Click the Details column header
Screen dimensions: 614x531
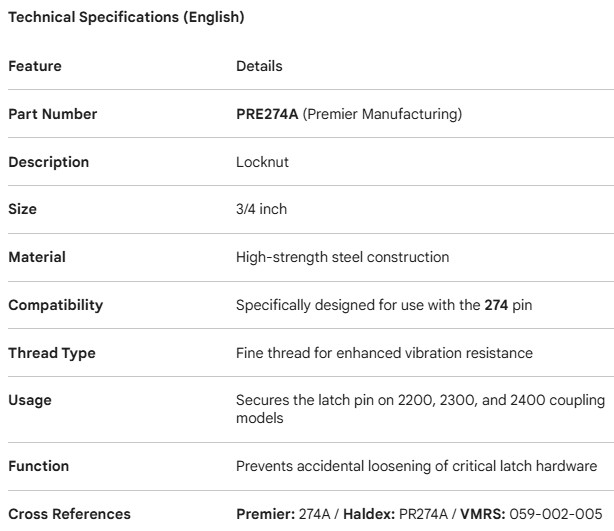coord(259,66)
